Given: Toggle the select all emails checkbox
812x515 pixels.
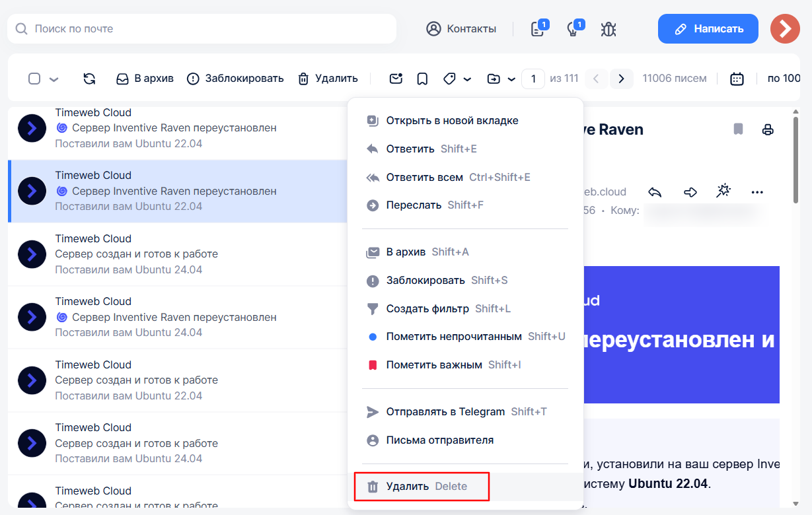Looking at the screenshot, I should pos(34,79).
